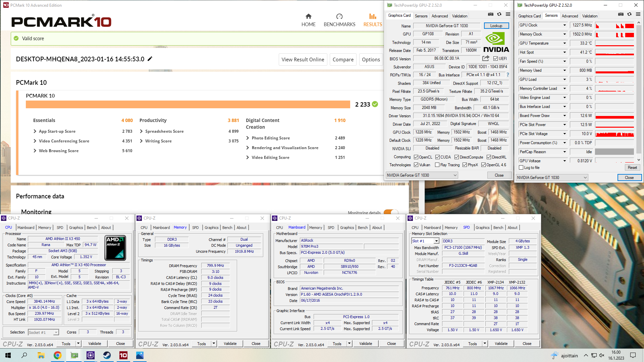Viewport: 644px width, 362px height.
Task: Open GPU-Z Sensors hamburger menu
Action: tap(638, 14)
